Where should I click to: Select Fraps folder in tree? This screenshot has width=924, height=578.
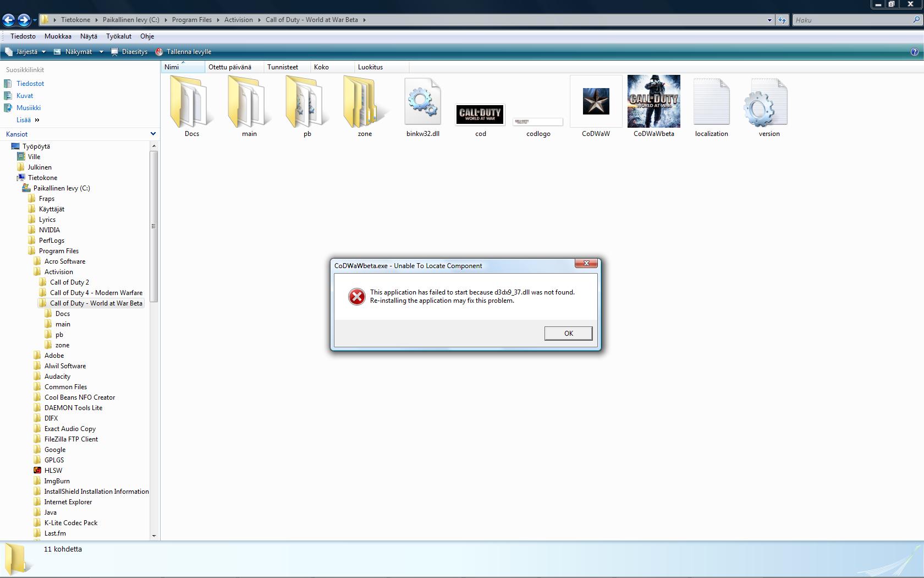pyautogui.click(x=47, y=199)
